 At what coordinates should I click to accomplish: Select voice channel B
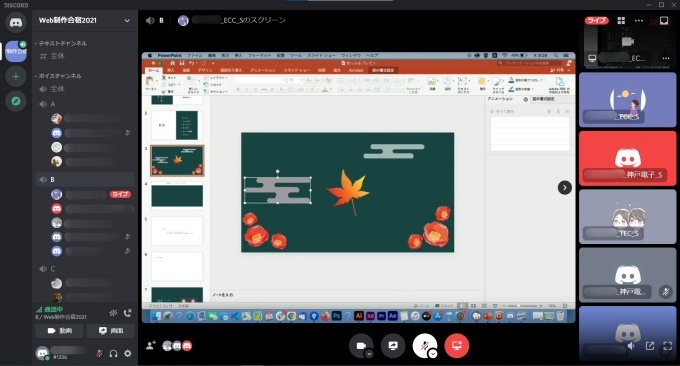click(x=85, y=180)
